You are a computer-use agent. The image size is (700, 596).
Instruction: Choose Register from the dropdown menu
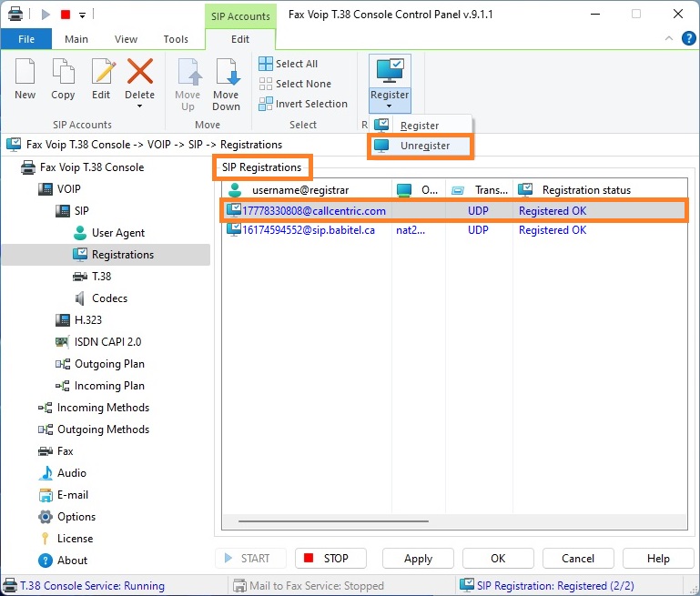[x=421, y=126]
